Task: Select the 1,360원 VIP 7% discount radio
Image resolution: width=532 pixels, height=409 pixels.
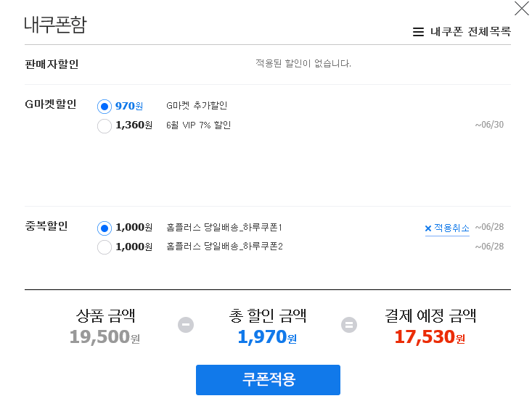Action: click(105, 126)
